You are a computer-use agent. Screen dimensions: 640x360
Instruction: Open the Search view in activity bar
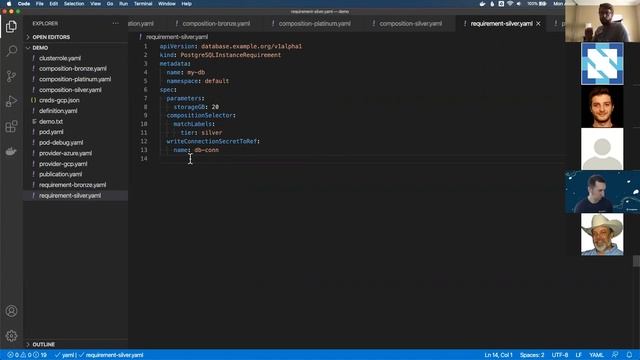tap(11, 51)
